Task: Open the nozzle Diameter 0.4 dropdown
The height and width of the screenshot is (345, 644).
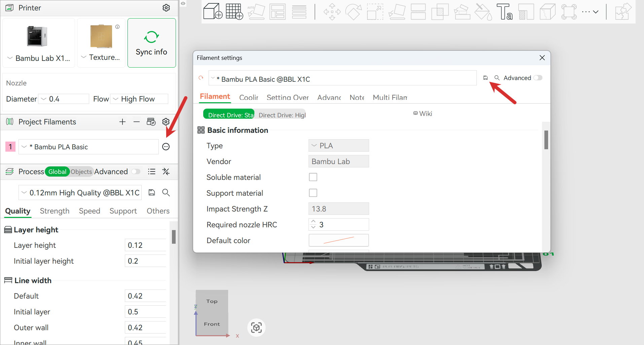Action: tap(64, 99)
